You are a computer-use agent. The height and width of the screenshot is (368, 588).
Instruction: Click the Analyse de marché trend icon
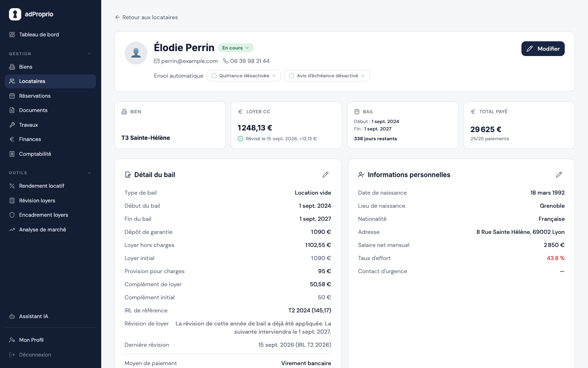12,229
